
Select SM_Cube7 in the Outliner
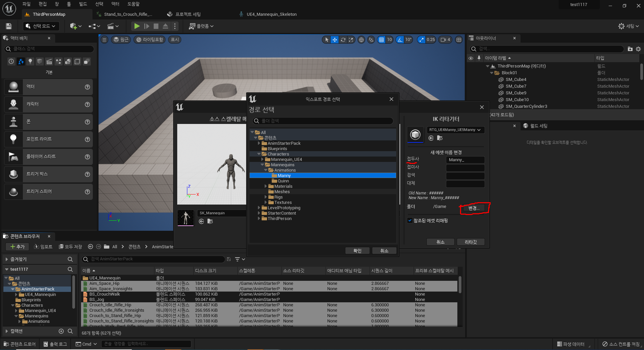[516, 86]
